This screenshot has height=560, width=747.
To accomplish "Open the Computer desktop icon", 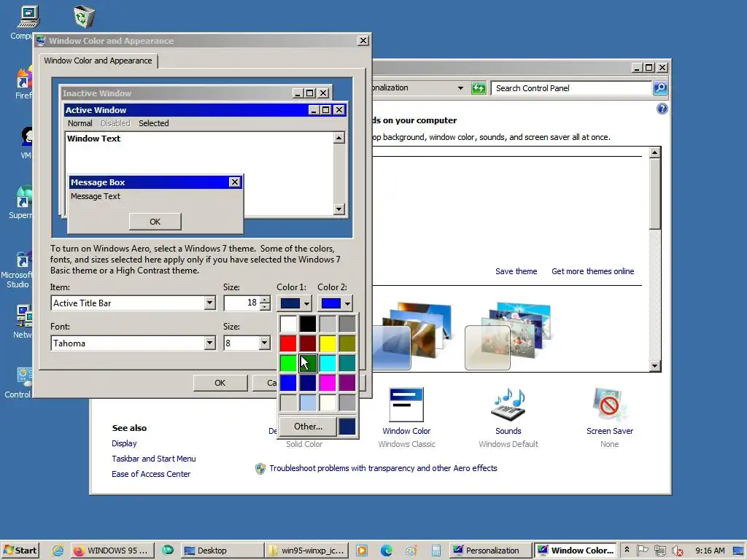I will [x=28, y=17].
